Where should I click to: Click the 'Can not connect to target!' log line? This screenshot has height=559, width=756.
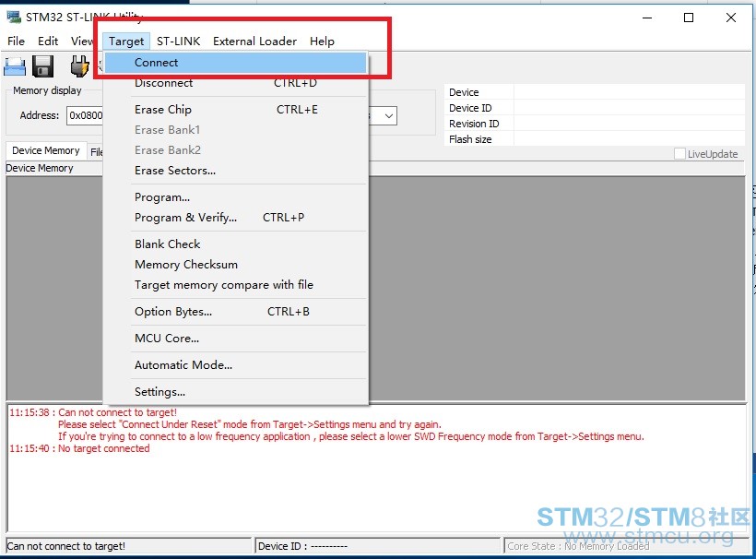(x=93, y=412)
